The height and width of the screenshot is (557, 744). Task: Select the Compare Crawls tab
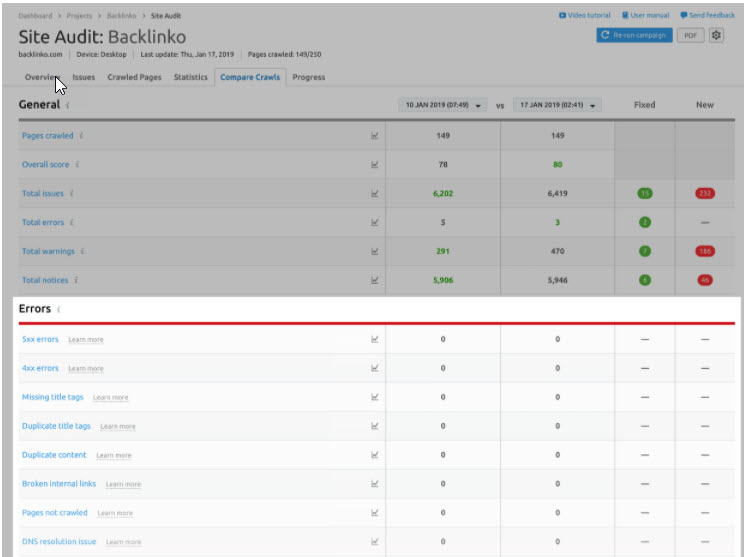(250, 77)
